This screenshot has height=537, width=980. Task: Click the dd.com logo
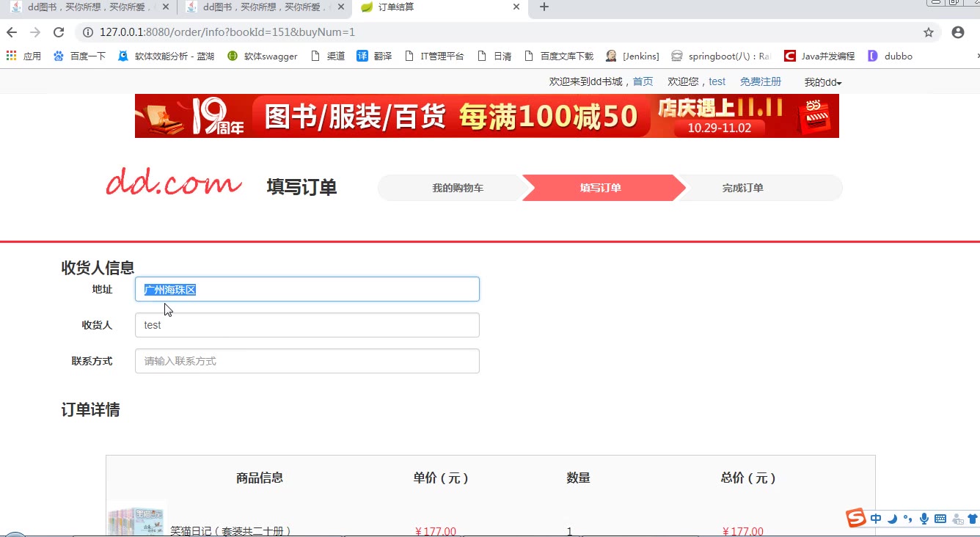pos(174,183)
